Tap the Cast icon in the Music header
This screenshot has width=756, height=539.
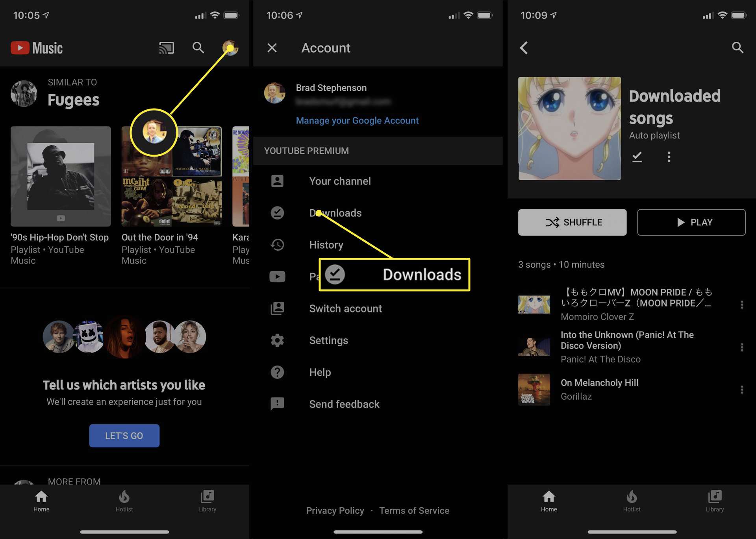166,48
